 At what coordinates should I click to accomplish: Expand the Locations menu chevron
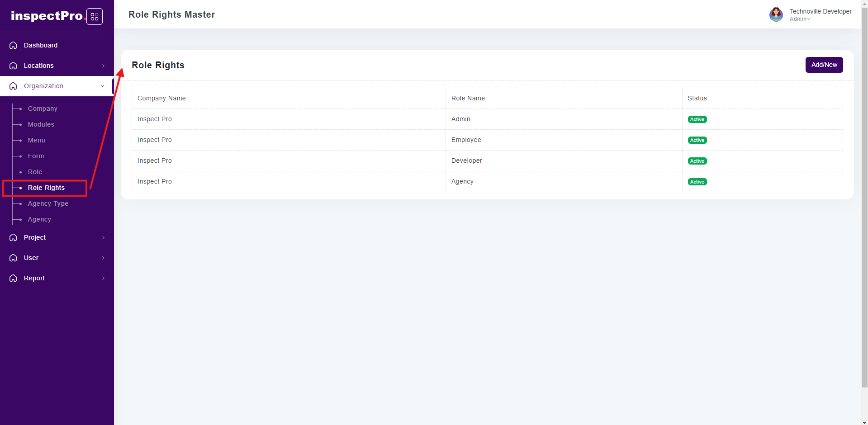pos(103,66)
